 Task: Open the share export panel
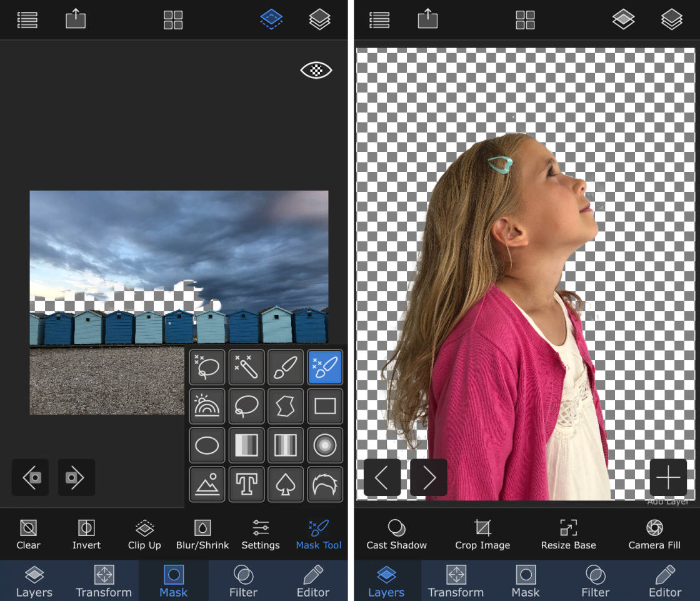[76, 19]
